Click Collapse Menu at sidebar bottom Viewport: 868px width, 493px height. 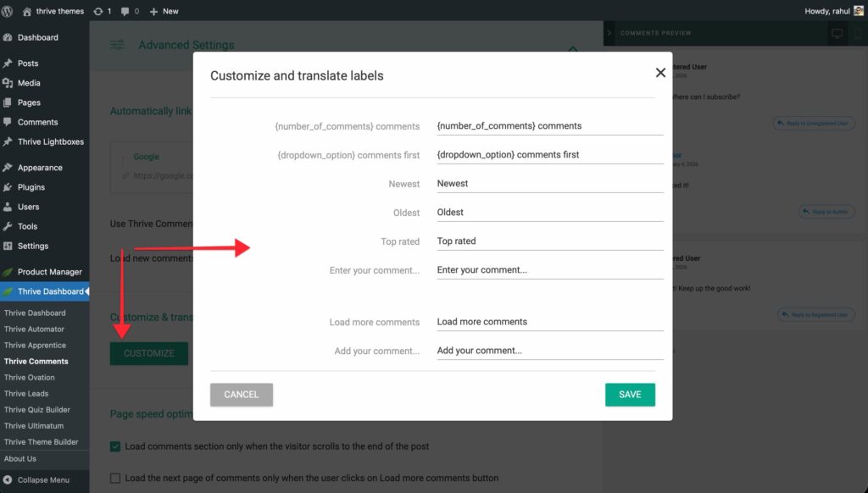[x=42, y=479]
